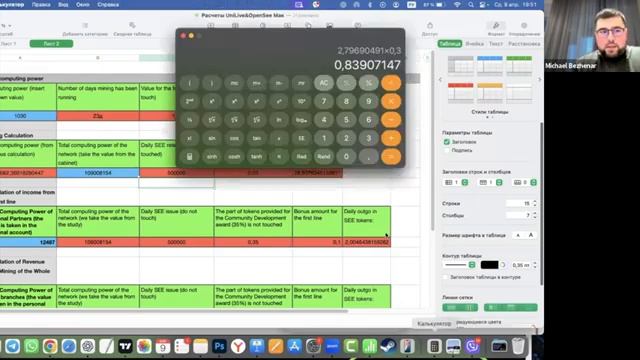Viewport: 640px width, 360px height.
Task: Select blue cell containing 12487
Action: coord(28,242)
